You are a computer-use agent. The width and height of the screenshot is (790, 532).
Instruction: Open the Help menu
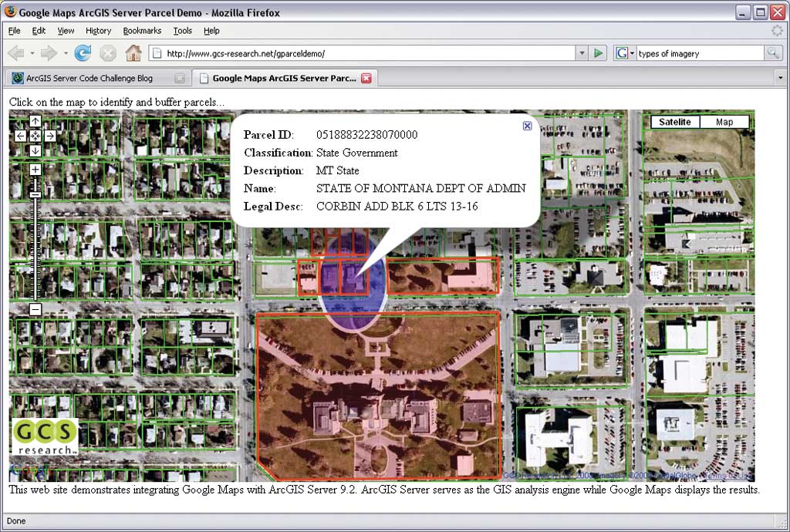coord(211,31)
